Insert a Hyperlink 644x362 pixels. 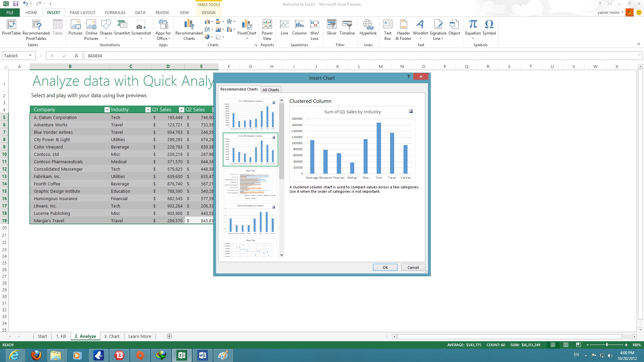tap(368, 27)
